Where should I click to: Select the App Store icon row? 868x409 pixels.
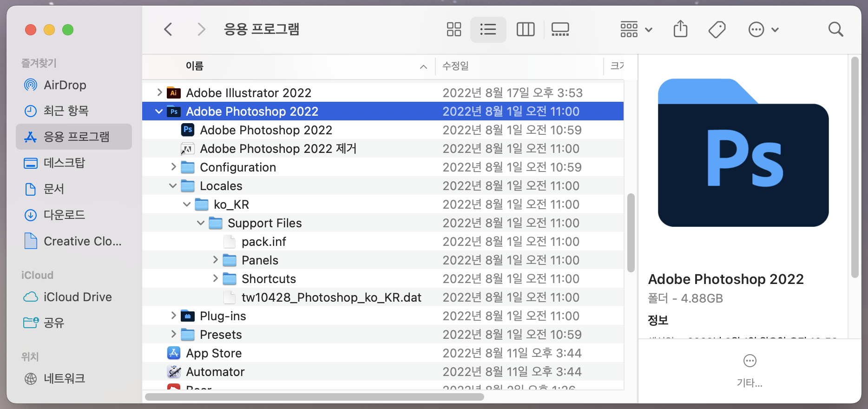tap(383, 353)
